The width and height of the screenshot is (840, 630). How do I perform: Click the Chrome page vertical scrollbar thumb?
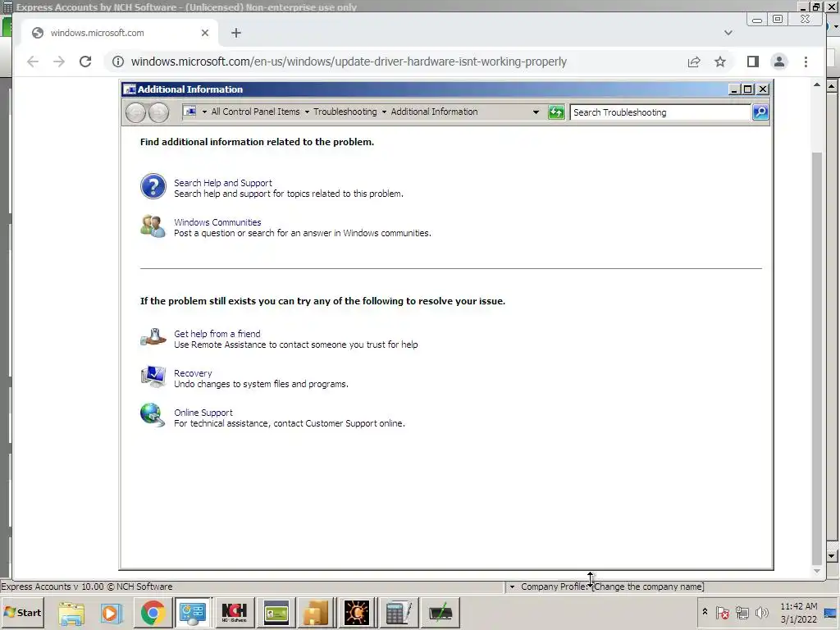(x=816, y=358)
